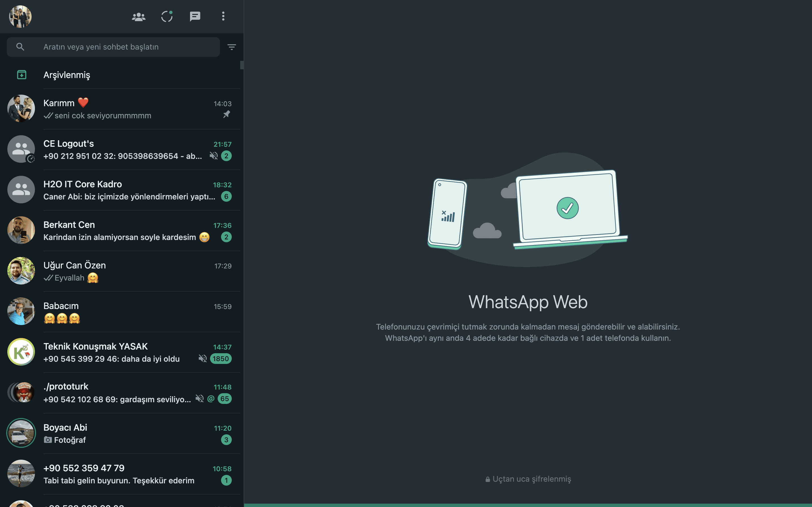Screen dimensions: 812x507
Task: Click the pin icon on Karımm chat
Action: 226,114
